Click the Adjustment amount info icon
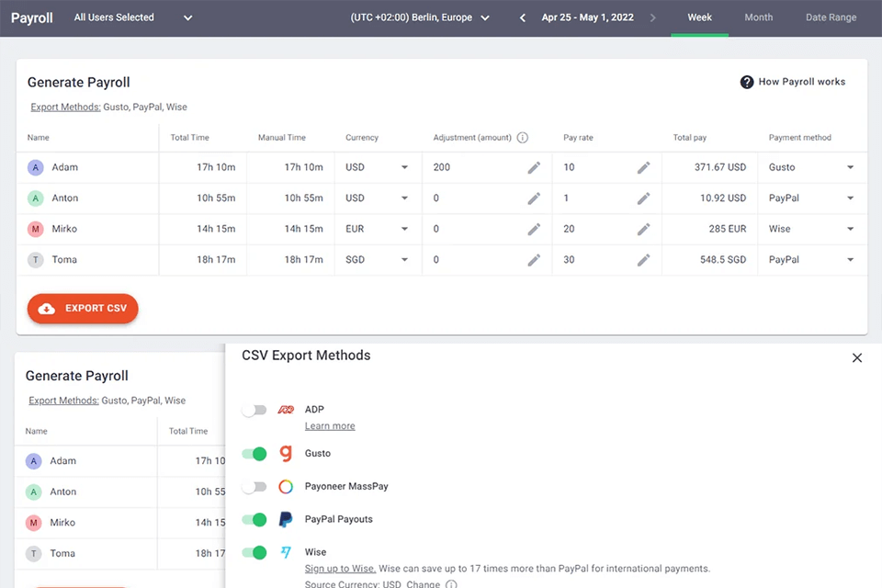The height and width of the screenshot is (588, 882). tap(523, 138)
